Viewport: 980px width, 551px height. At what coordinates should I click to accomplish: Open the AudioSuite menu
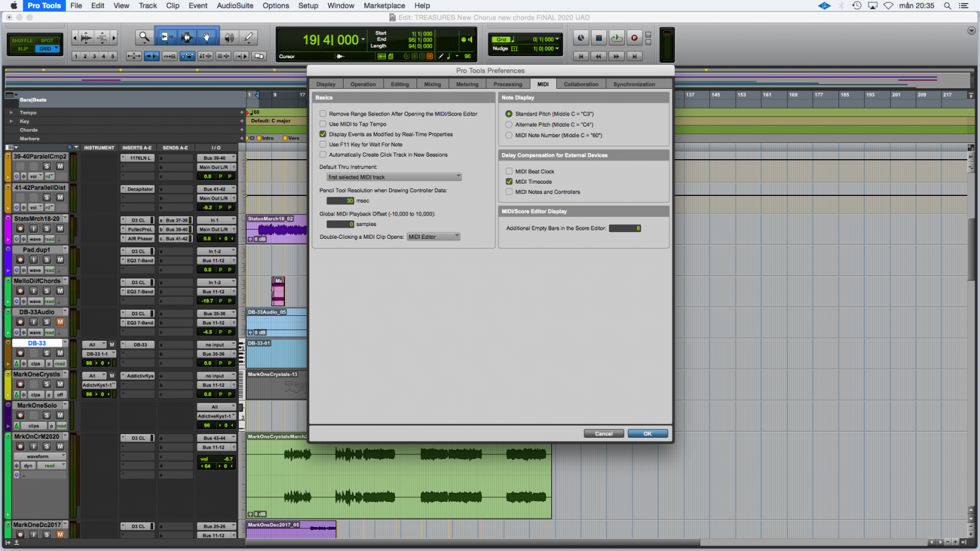pyautogui.click(x=235, y=6)
